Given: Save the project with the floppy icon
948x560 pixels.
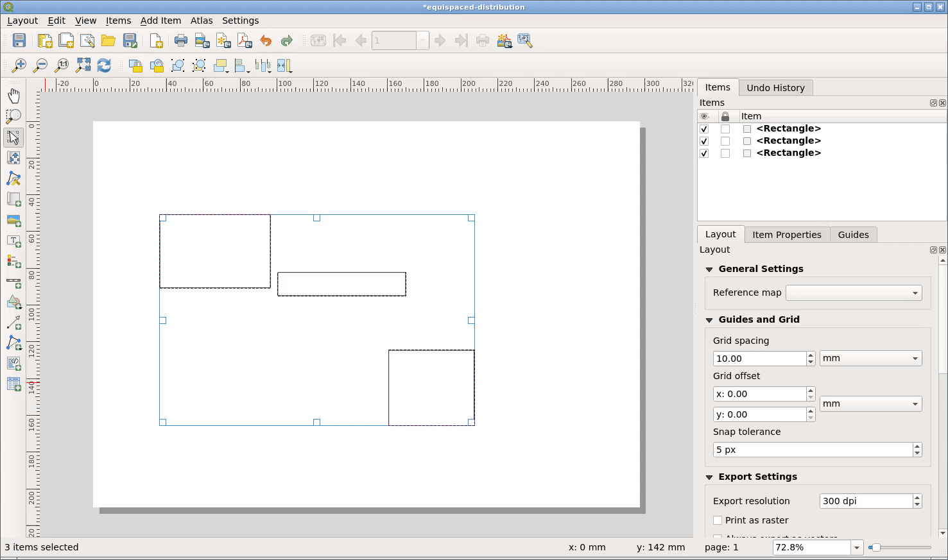Looking at the screenshot, I should (19, 40).
